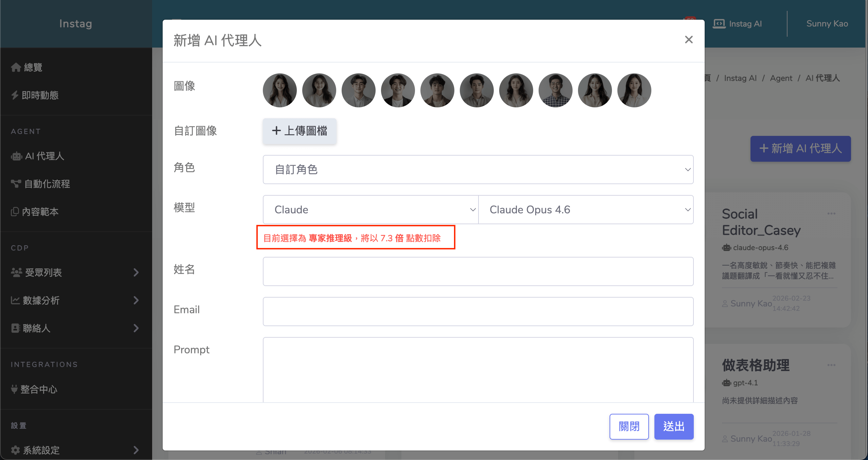The width and height of the screenshot is (868, 460).
Task: Select the first female avatar image
Action: [x=279, y=90]
